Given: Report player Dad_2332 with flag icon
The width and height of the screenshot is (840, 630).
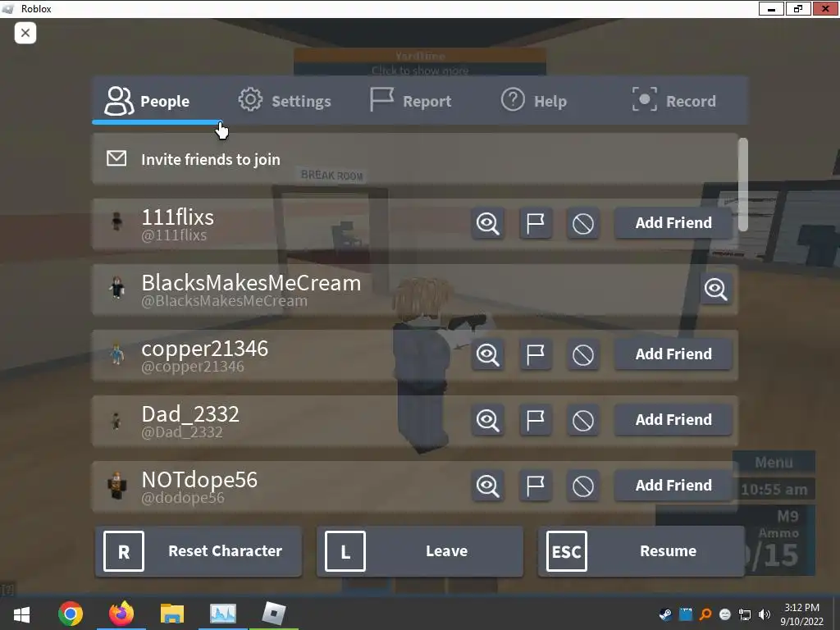Looking at the screenshot, I should pyautogui.click(x=535, y=420).
